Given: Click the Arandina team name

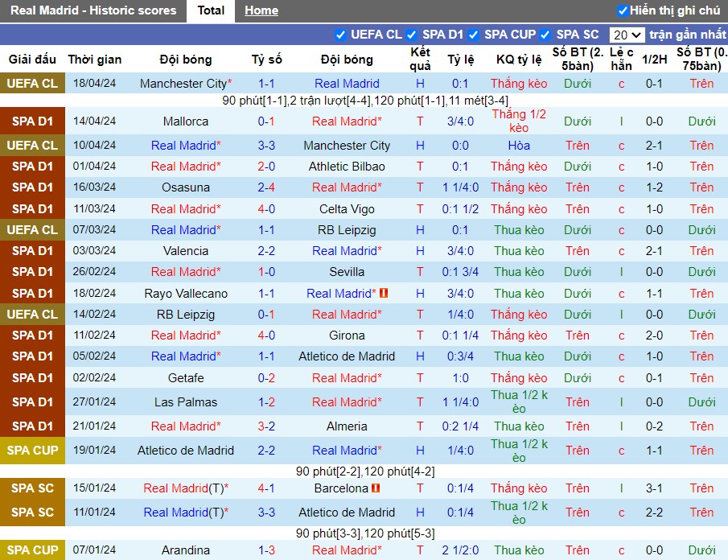Looking at the screenshot, I should 186,550.
